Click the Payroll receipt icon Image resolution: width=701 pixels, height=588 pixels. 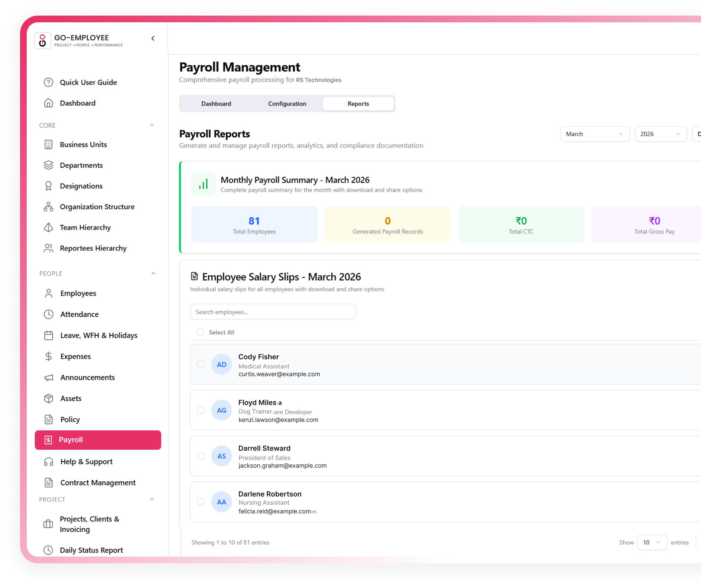click(48, 440)
